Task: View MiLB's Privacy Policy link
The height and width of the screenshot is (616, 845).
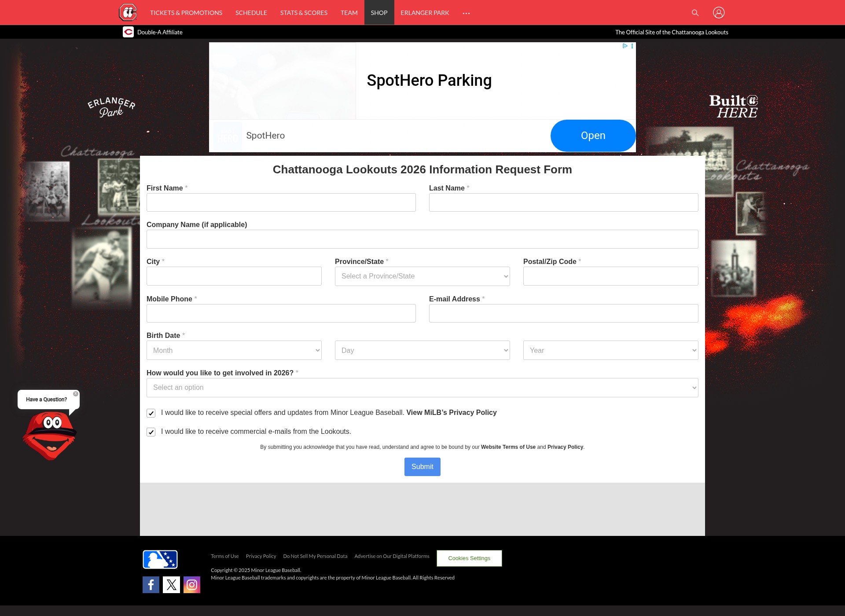Action: pos(452,413)
